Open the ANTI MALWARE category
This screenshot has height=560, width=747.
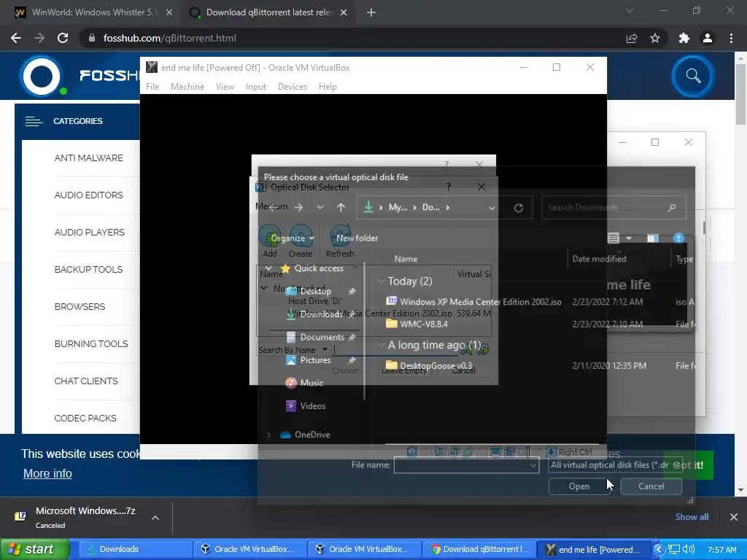[88, 158]
